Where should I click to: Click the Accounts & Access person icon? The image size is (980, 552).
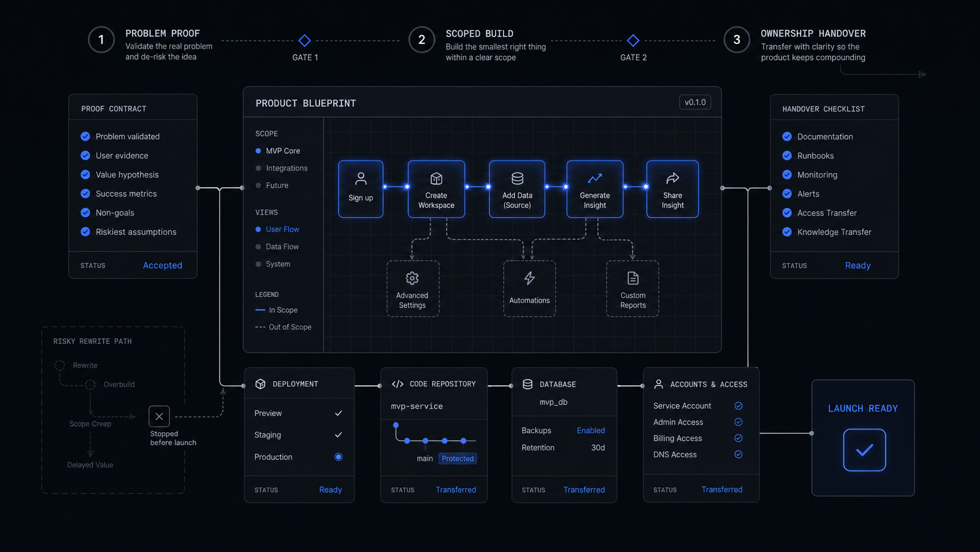[658, 384]
